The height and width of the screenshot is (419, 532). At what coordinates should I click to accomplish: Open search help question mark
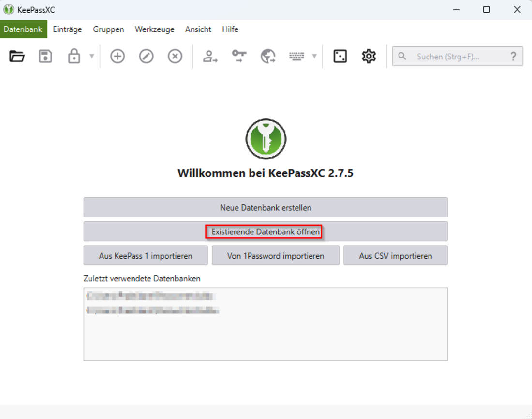tap(513, 56)
